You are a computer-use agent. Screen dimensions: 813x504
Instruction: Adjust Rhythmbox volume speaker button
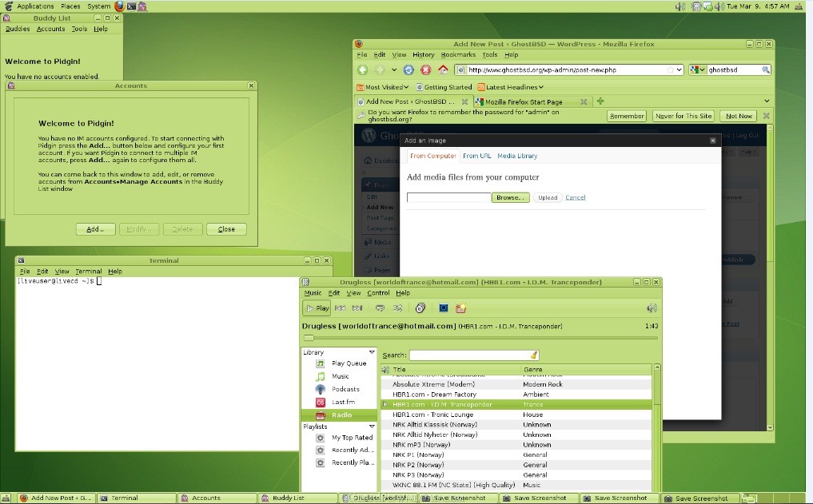point(652,308)
